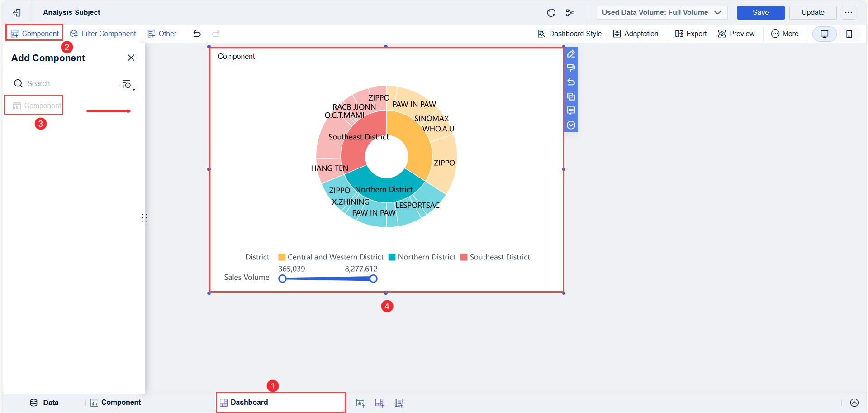This screenshot has width=868, height=413.
Task: Click the three-dots overflow button near Update
Action: (849, 13)
